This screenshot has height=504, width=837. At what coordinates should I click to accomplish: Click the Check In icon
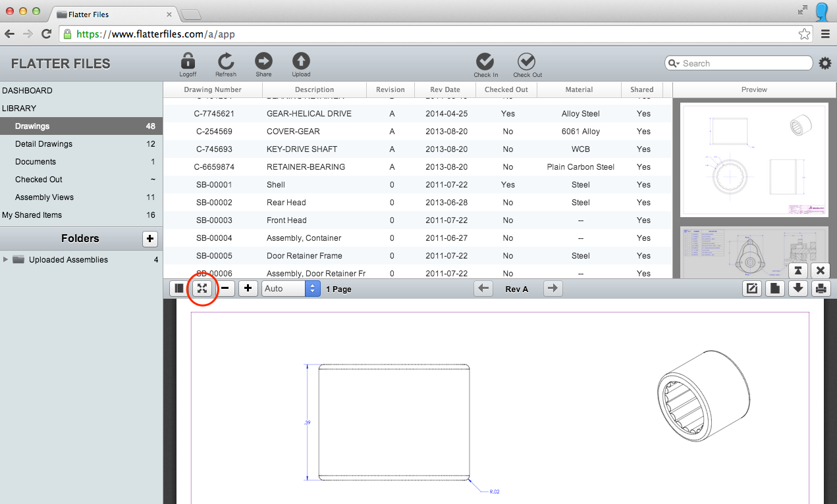point(485,61)
